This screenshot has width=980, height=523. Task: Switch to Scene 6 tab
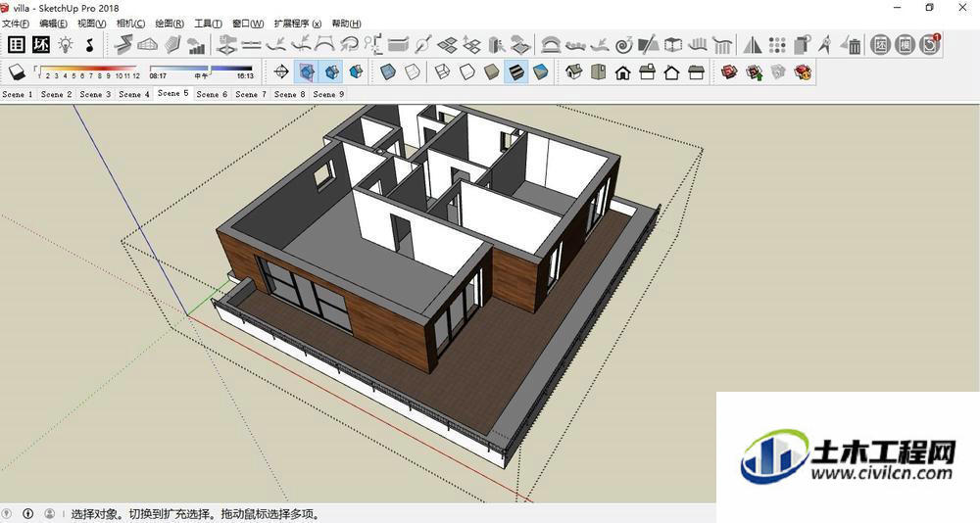(212, 94)
